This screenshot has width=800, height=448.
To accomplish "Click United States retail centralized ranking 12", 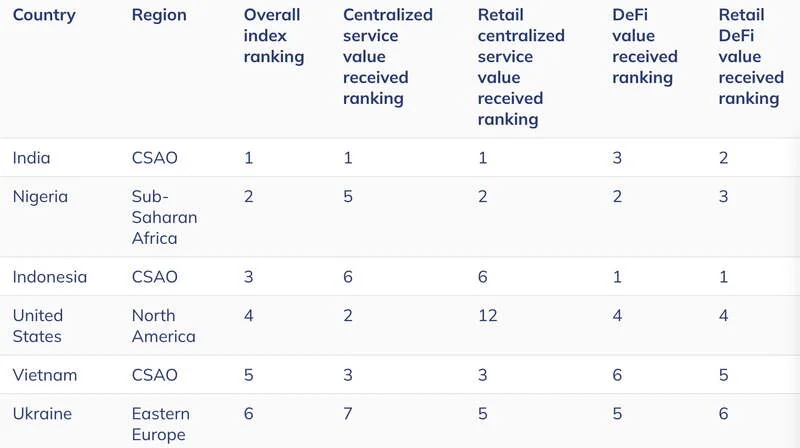I will click(487, 315).
